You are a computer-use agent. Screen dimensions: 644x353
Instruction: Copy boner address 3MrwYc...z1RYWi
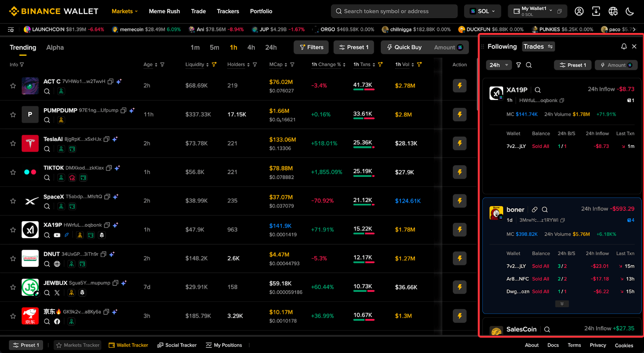tap(563, 220)
